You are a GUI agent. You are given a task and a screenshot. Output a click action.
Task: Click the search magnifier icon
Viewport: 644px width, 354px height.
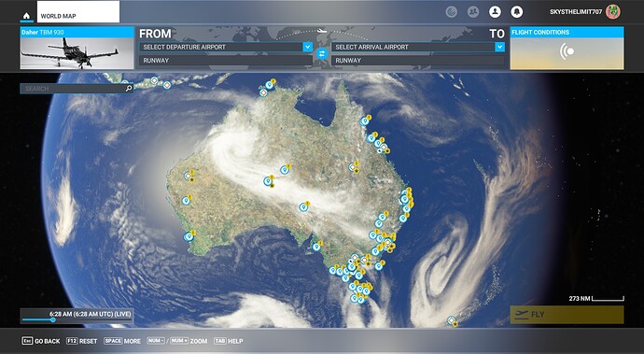coord(129,88)
